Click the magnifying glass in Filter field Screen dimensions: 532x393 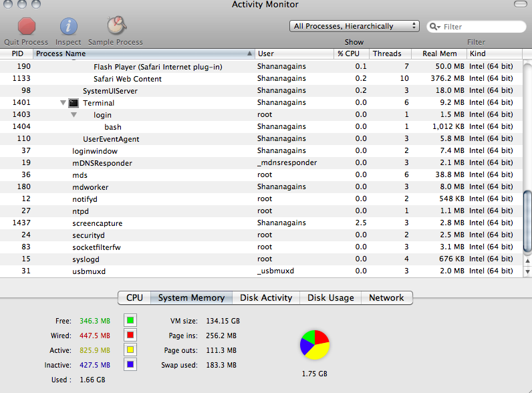434,27
